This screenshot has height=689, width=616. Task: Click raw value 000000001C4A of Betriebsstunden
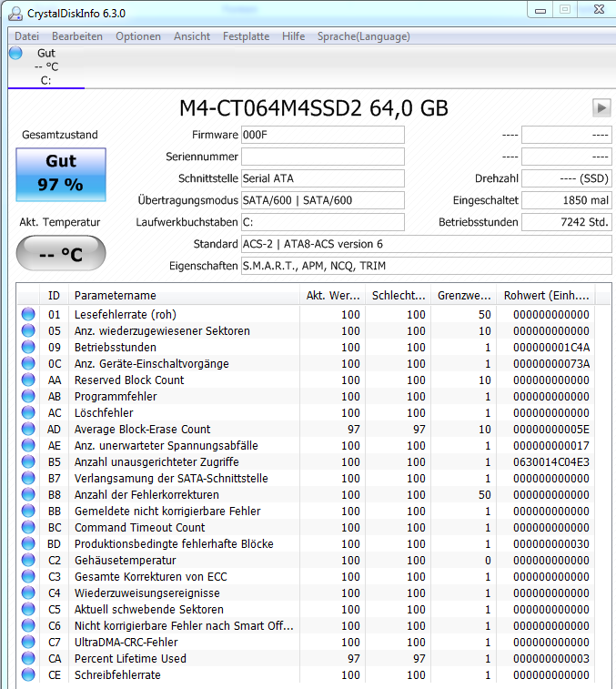coord(551,347)
